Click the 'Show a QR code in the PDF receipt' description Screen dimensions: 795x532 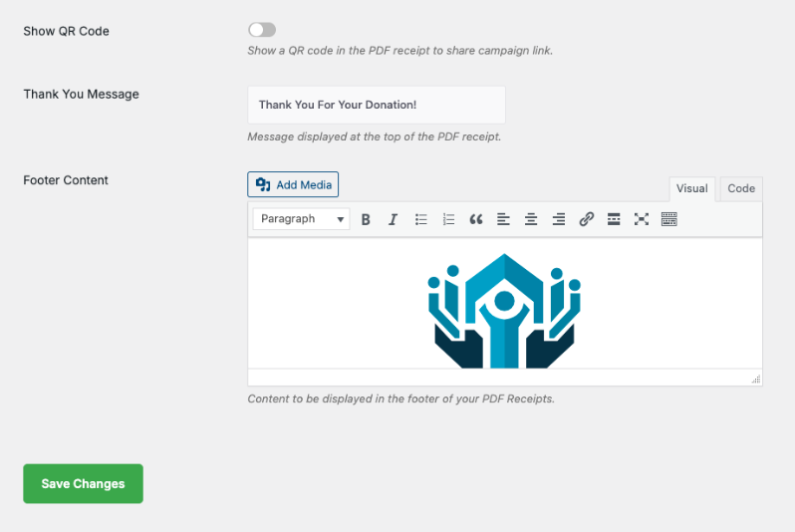400,51
